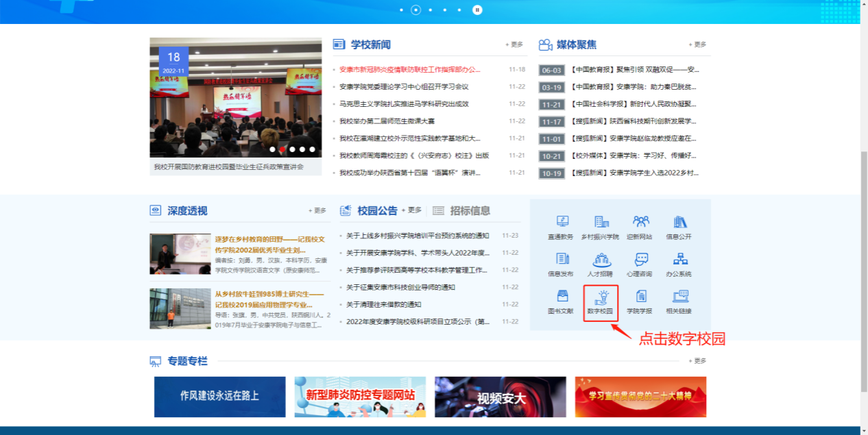Open news link 安康学院党委理论学习中心组召开学习会议

tap(404, 87)
